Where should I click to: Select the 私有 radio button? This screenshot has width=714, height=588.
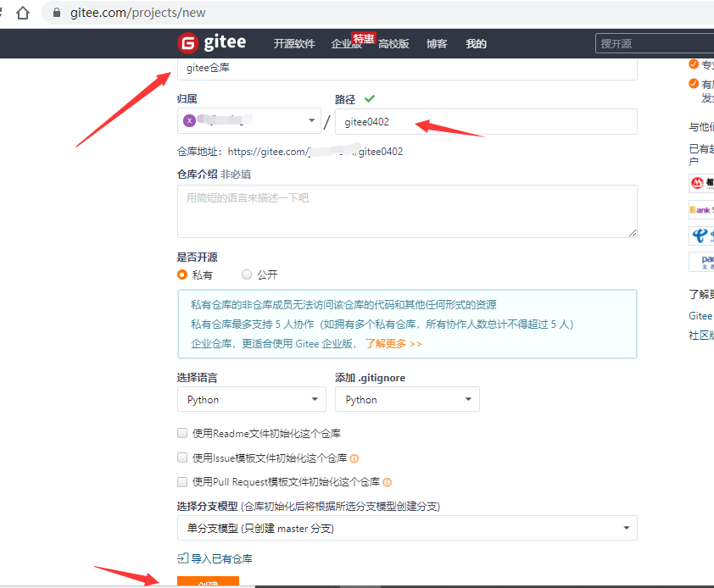pyautogui.click(x=181, y=275)
